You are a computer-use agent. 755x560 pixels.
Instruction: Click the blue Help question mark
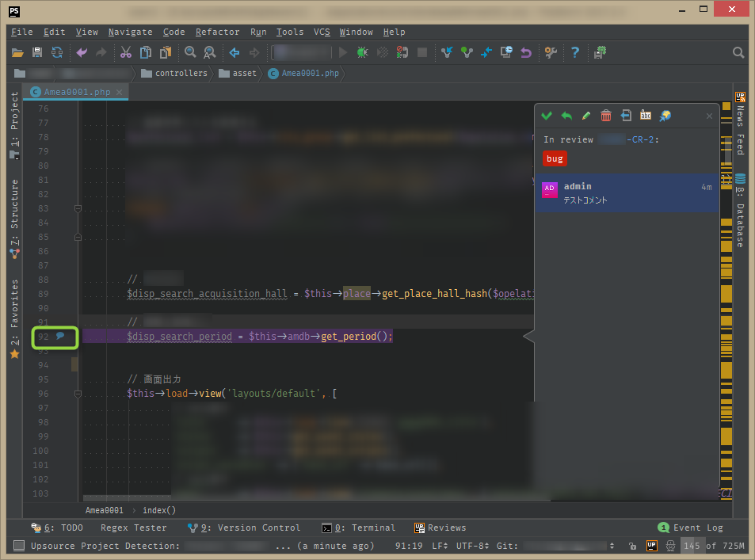click(x=575, y=52)
